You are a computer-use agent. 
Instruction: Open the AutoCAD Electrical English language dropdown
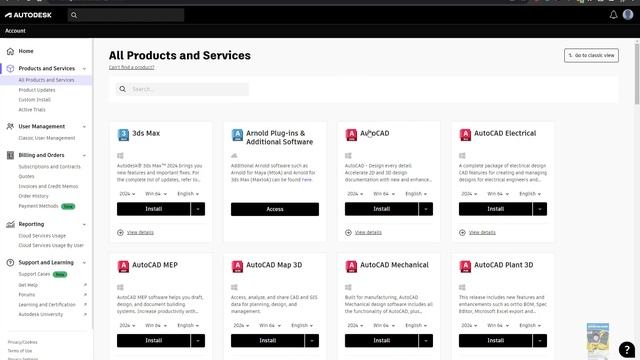[x=530, y=194]
